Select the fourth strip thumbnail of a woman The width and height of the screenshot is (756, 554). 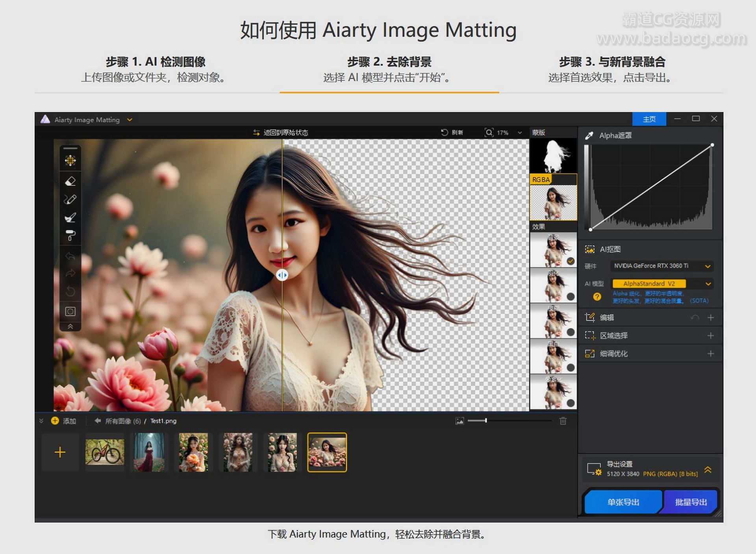tap(238, 452)
